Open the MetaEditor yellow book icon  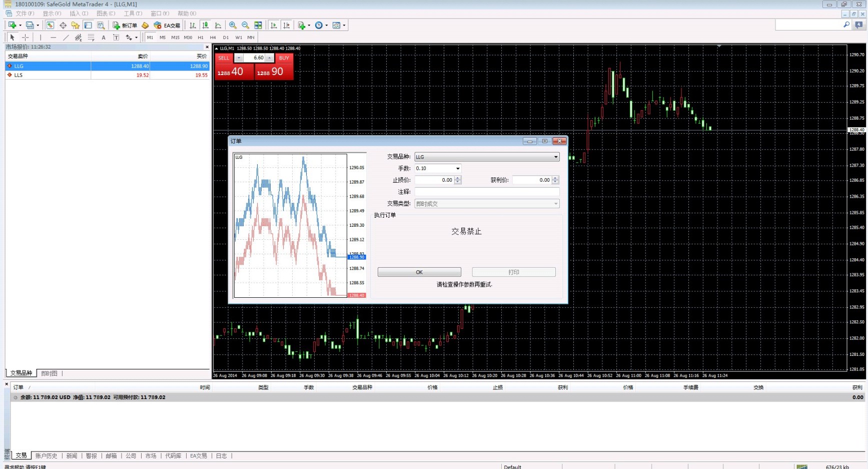(145, 25)
